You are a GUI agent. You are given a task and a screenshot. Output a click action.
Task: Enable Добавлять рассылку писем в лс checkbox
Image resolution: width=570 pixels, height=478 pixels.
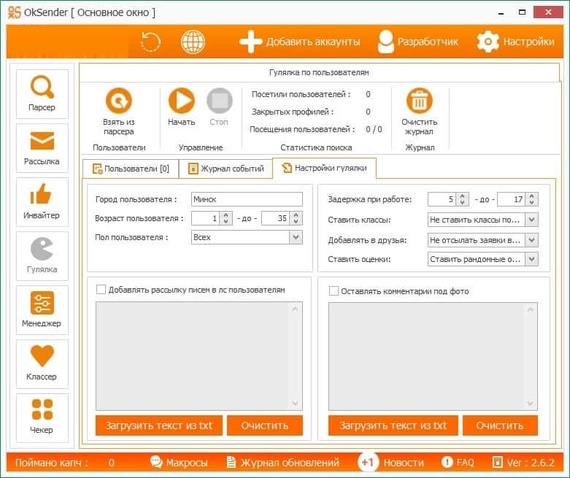101,289
